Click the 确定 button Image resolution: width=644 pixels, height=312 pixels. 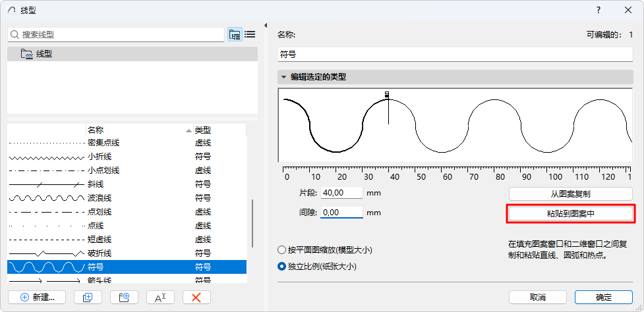tap(603, 298)
